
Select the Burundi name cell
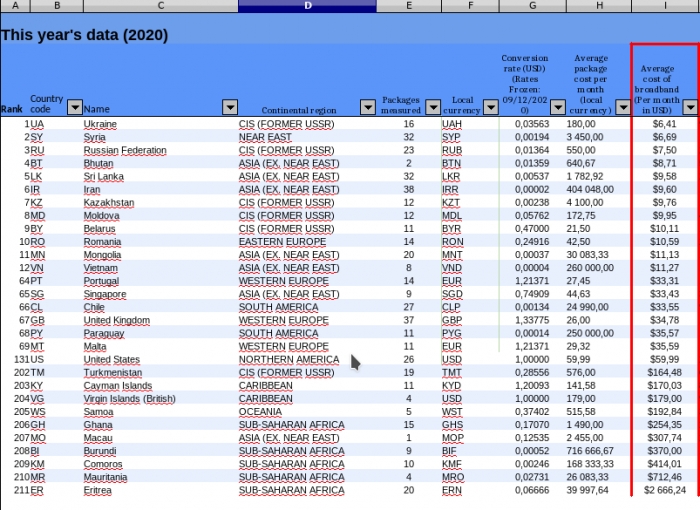[x=161, y=451]
